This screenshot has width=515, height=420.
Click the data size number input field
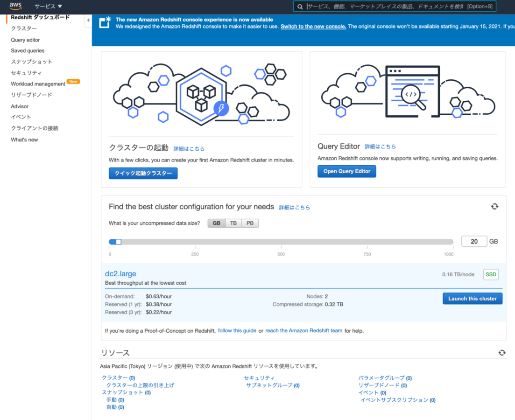tap(474, 241)
